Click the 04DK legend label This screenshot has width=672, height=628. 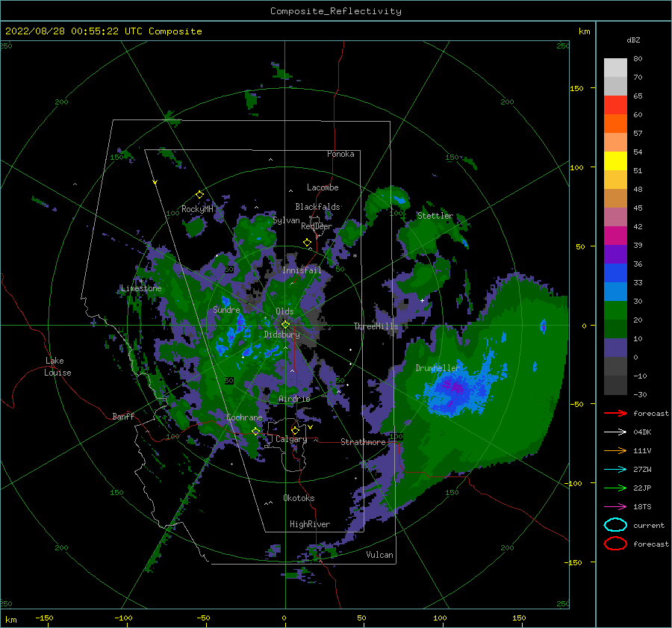click(642, 432)
